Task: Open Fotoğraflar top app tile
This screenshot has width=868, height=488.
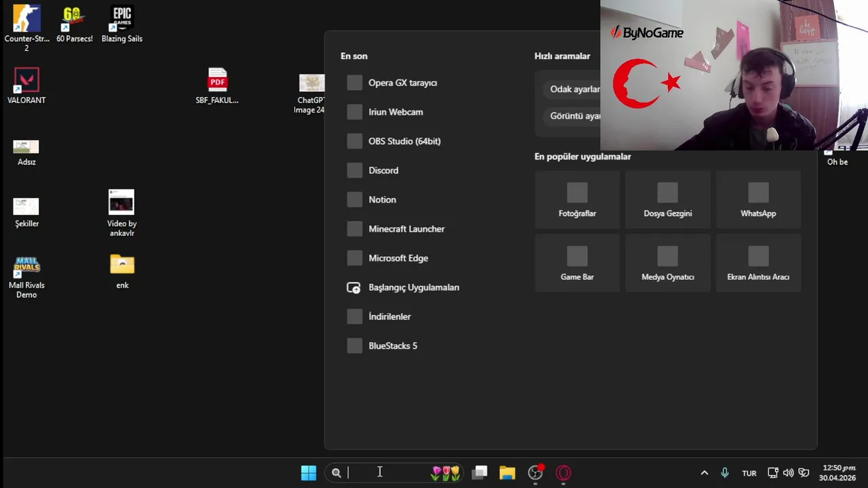Action: [x=577, y=199]
